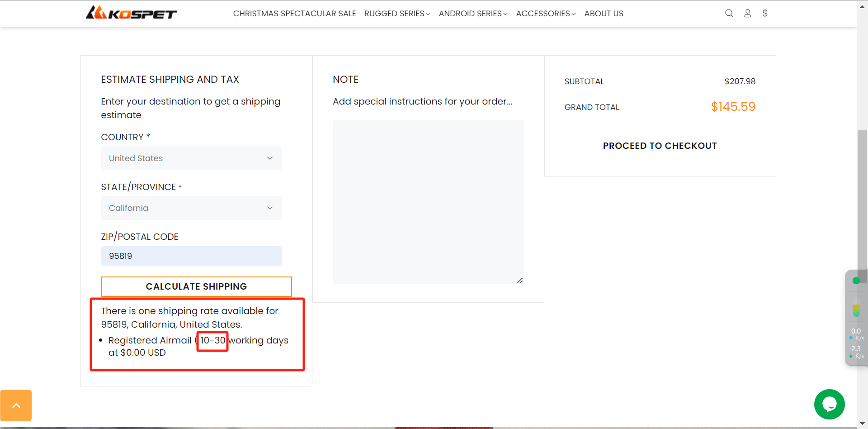Open the green chat bubble widget
This screenshot has width=868, height=429.
[830, 404]
